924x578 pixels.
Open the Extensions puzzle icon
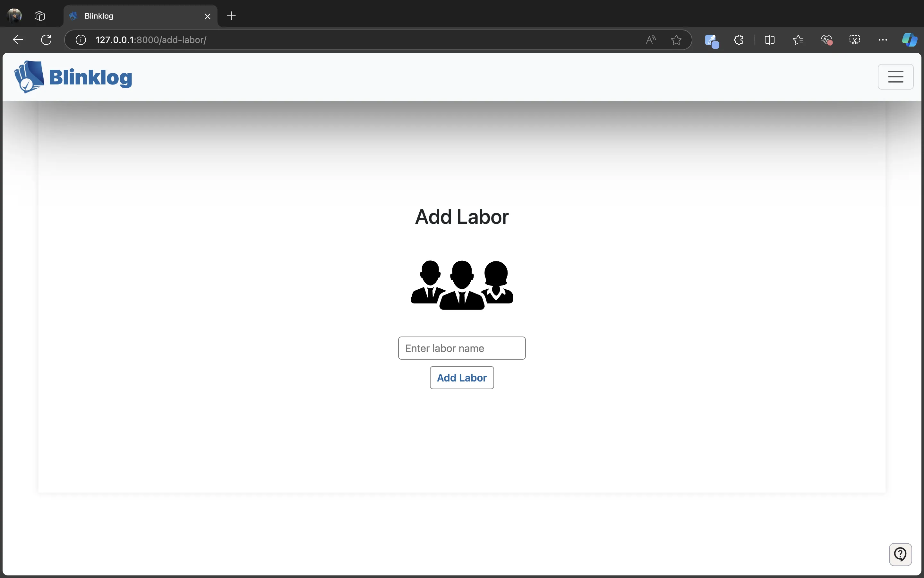click(739, 40)
